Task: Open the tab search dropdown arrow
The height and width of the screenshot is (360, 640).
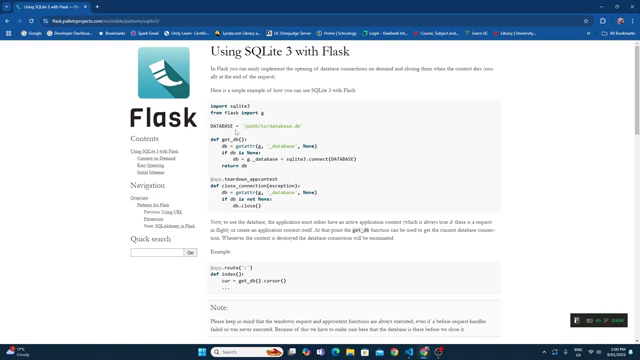Action: point(7,7)
